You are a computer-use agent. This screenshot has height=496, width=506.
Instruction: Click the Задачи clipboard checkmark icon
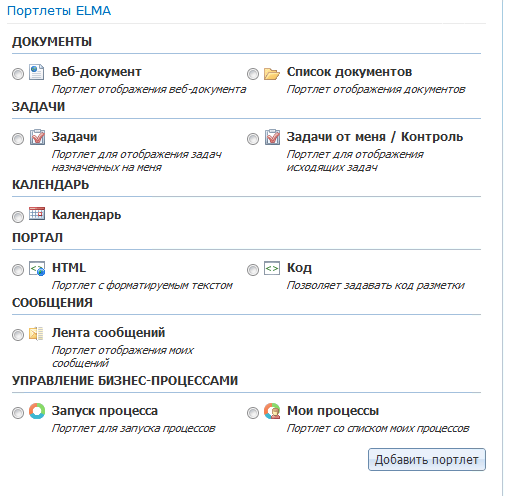coord(37,137)
